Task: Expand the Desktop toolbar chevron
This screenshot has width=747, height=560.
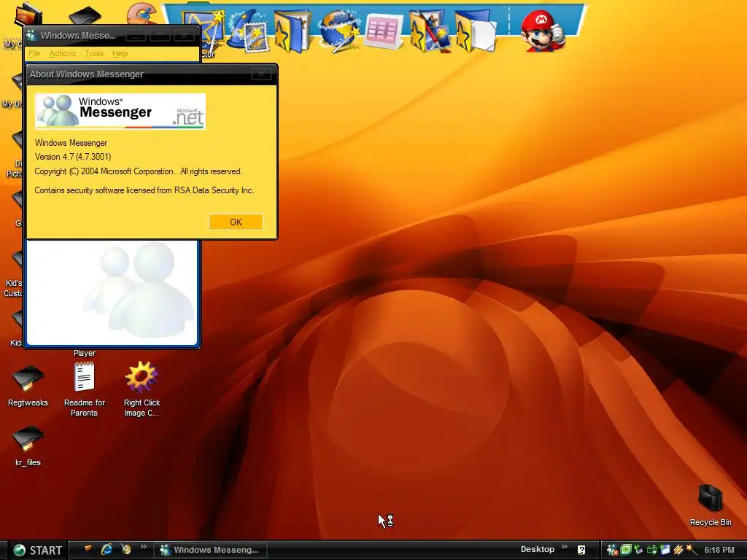Action: (565, 547)
